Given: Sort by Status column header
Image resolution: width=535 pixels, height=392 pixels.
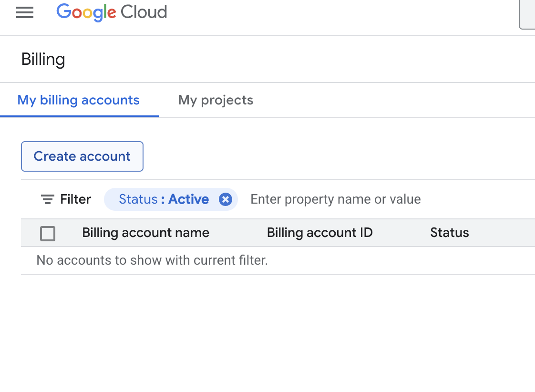Looking at the screenshot, I should pyautogui.click(x=449, y=233).
